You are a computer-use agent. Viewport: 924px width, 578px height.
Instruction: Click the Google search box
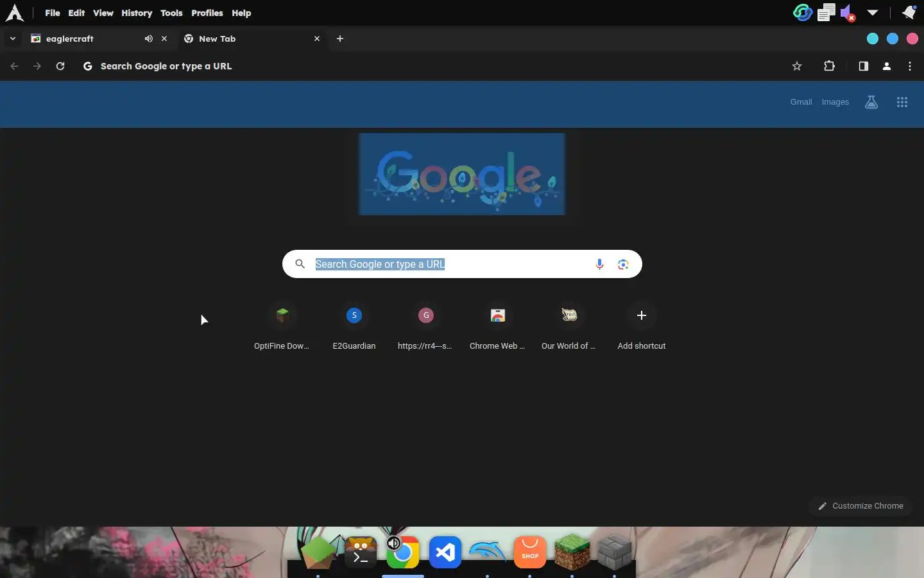[x=462, y=264]
